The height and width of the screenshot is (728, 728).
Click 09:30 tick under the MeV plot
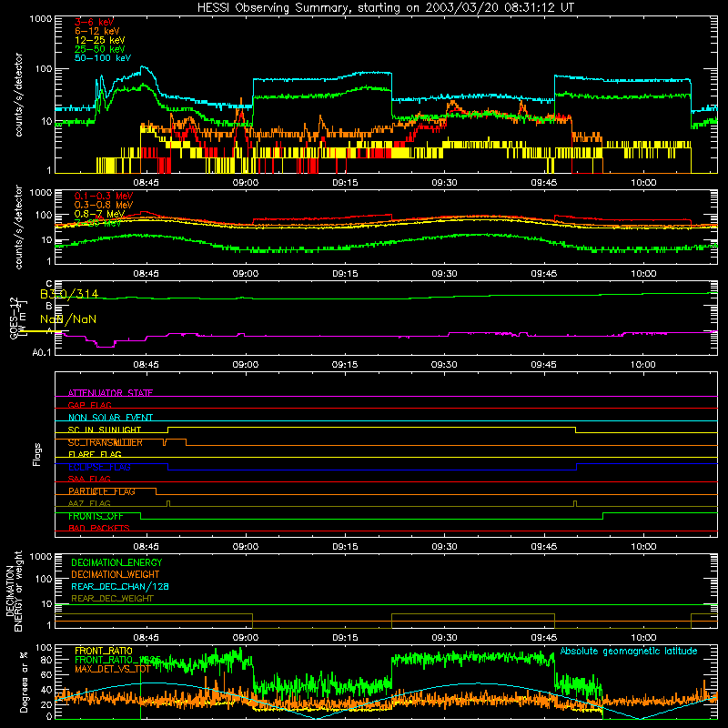click(x=444, y=274)
